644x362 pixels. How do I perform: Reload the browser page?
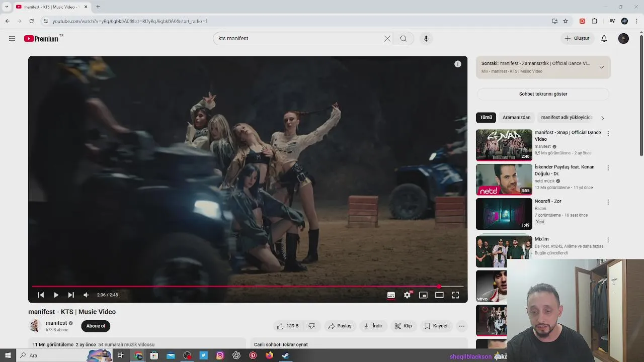[x=31, y=21]
